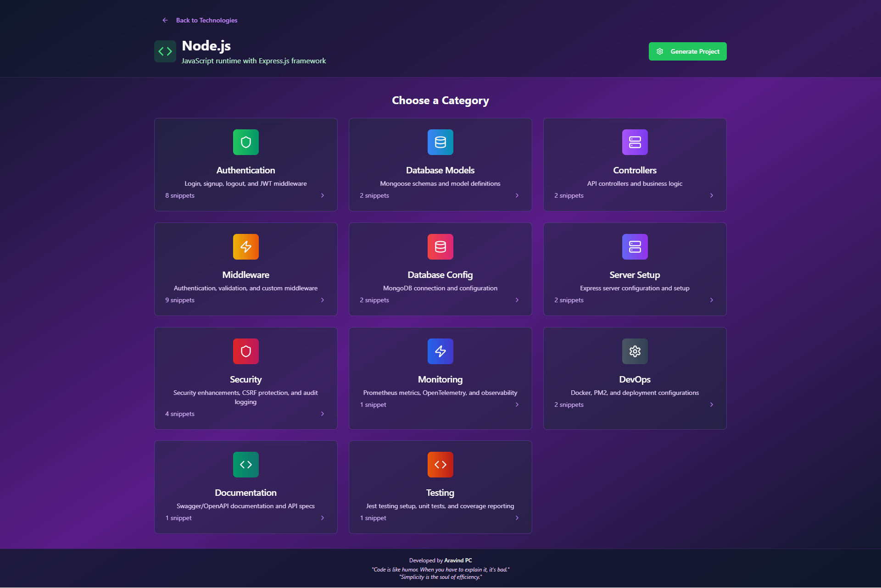Click 'MongoDB connection and configuration' text
This screenshot has width=881, height=588.
click(440, 288)
